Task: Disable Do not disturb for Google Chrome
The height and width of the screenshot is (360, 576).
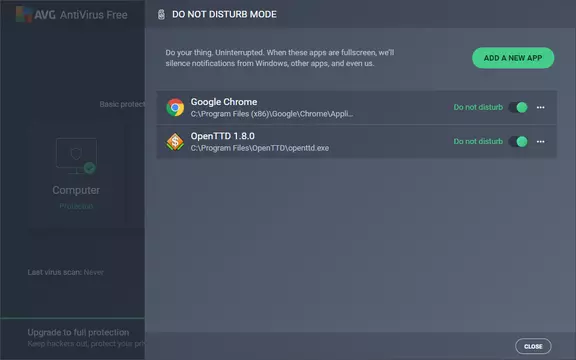Action: pyautogui.click(x=518, y=107)
